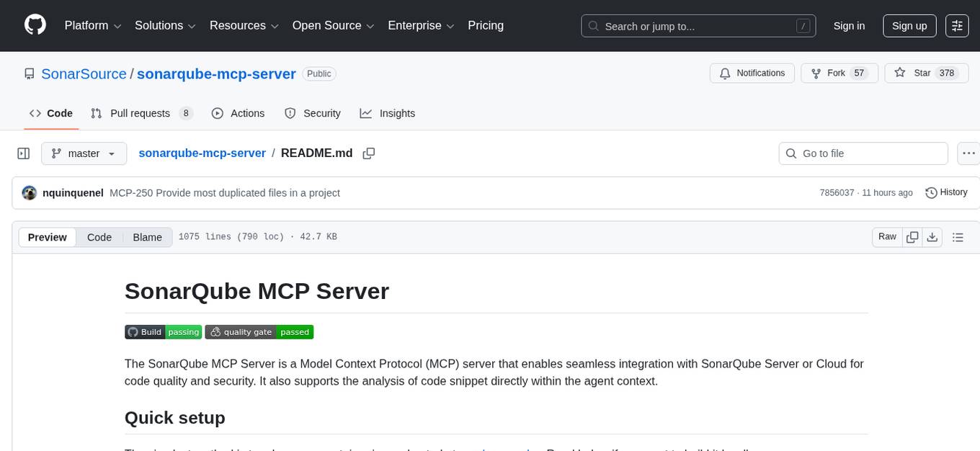
Task: Copy the README.md file path
Action: [x=369, y=153]
